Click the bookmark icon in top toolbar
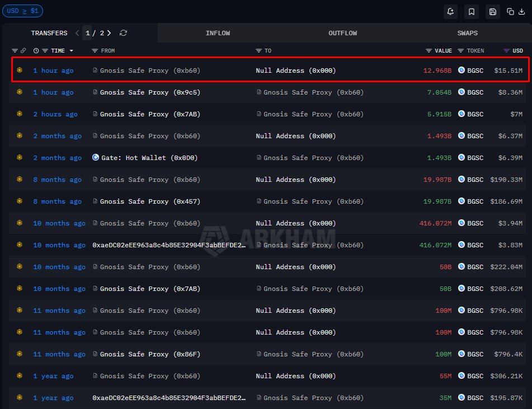Image resolution: width=532 pixels, height=409 pixels. pos(472,11)
